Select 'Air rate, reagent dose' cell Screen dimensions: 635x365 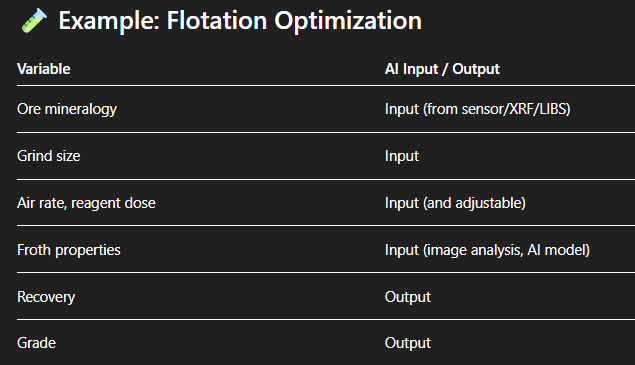point(86,203)
